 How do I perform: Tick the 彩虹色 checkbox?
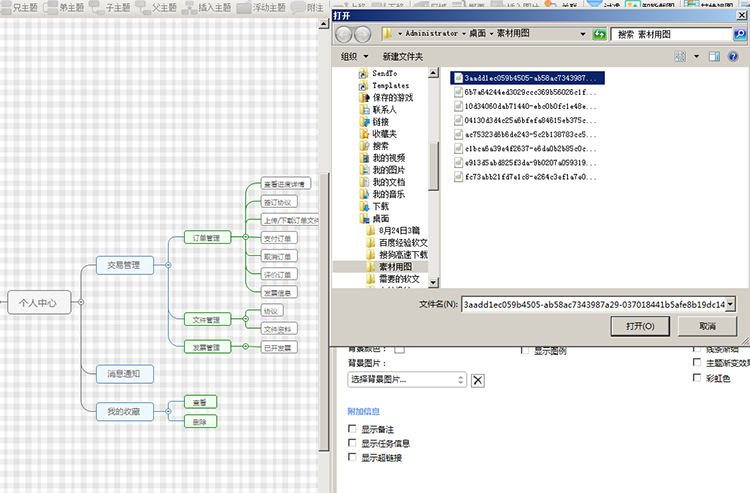click(x=697, y=379)
